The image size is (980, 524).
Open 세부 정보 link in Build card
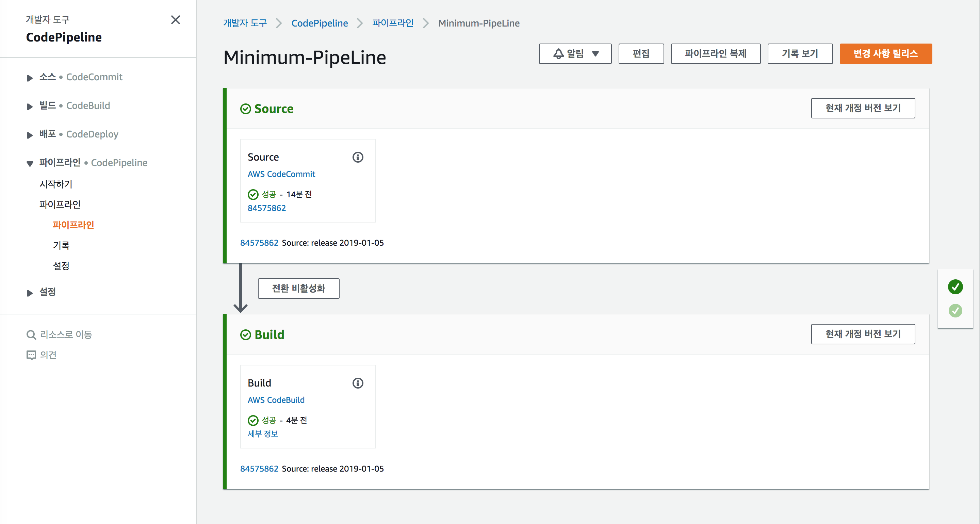point(262,434)
